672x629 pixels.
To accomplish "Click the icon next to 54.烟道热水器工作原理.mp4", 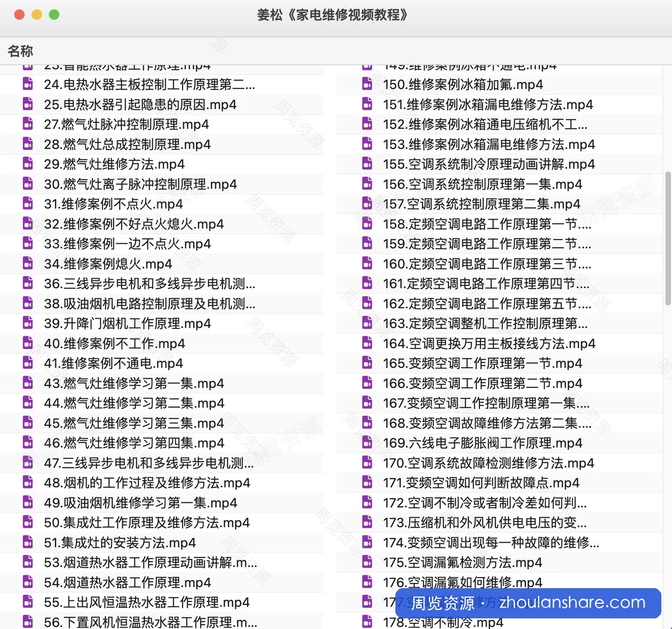I will click(27, 581).
